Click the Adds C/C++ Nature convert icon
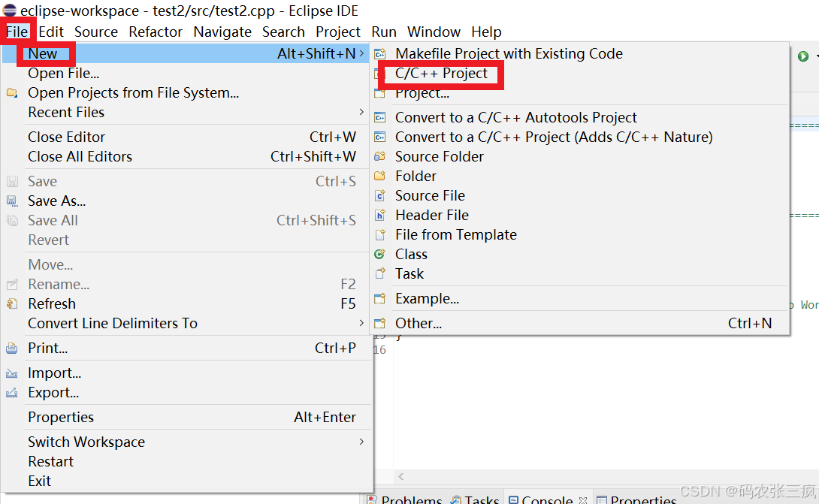This screenshot has width=819, height=504. click(380, 137)
